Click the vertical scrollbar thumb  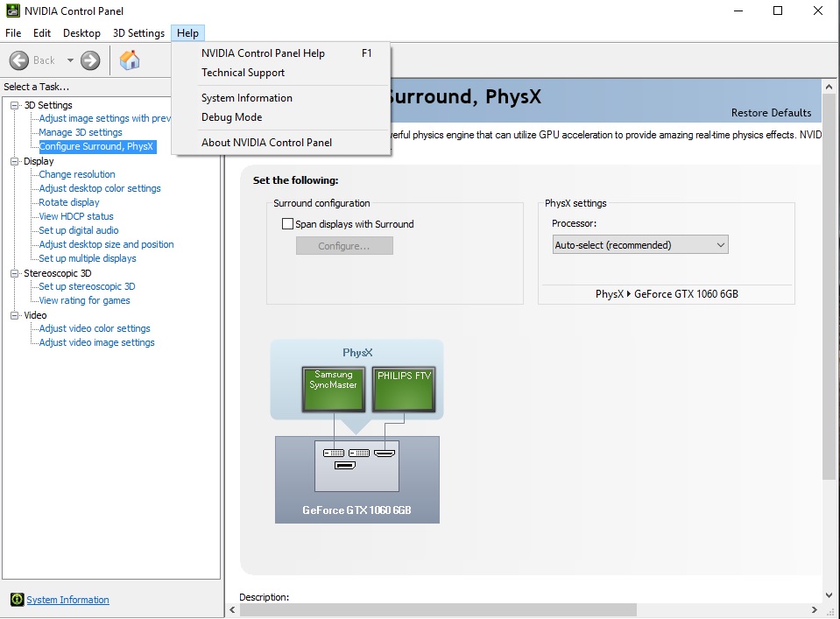coord(829,287)
